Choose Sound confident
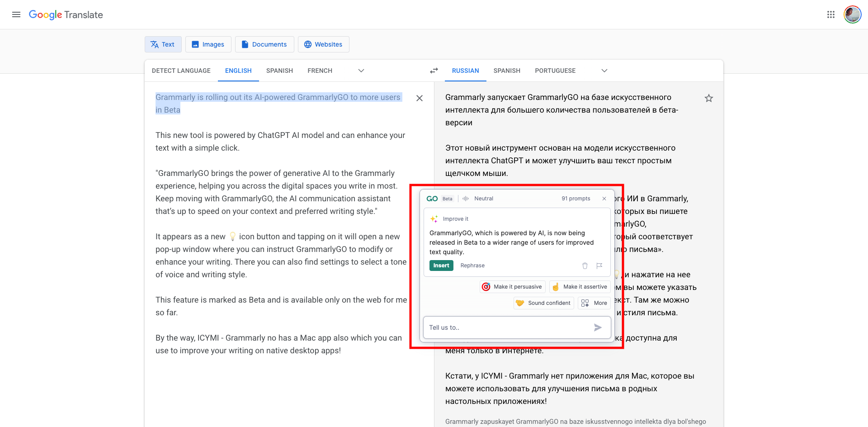The width and height of the screenshot is (868, 427). point(544,303)
